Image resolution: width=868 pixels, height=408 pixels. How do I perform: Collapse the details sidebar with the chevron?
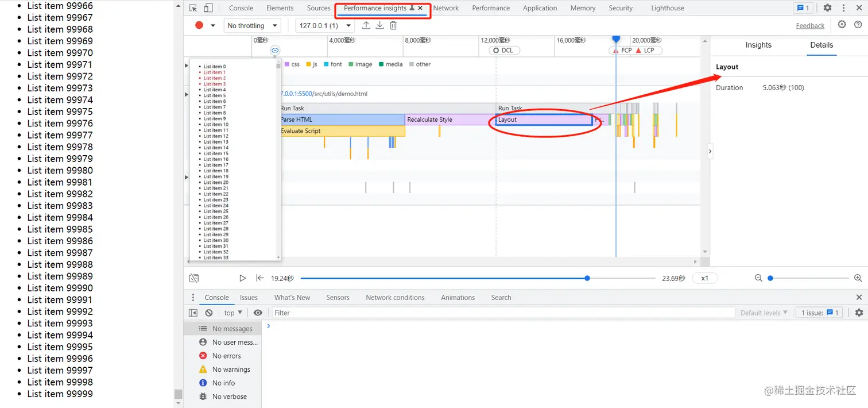tap(710, 152)
